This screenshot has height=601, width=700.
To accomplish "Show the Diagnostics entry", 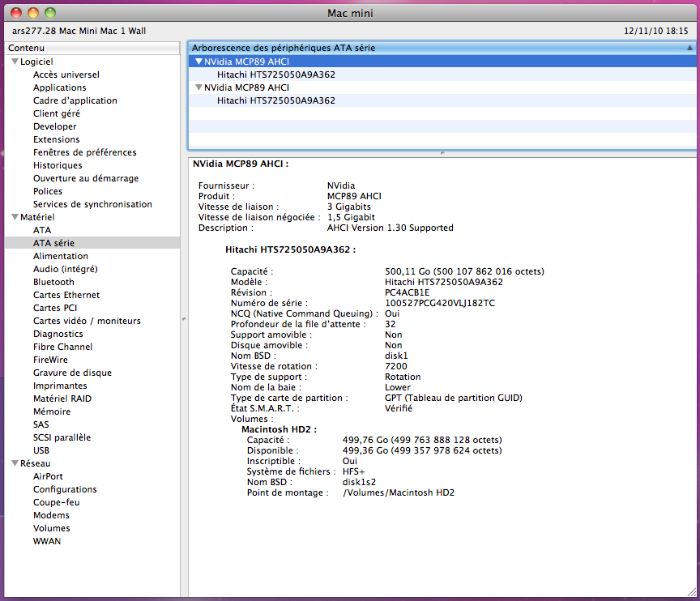I will [x=58, y=333].
